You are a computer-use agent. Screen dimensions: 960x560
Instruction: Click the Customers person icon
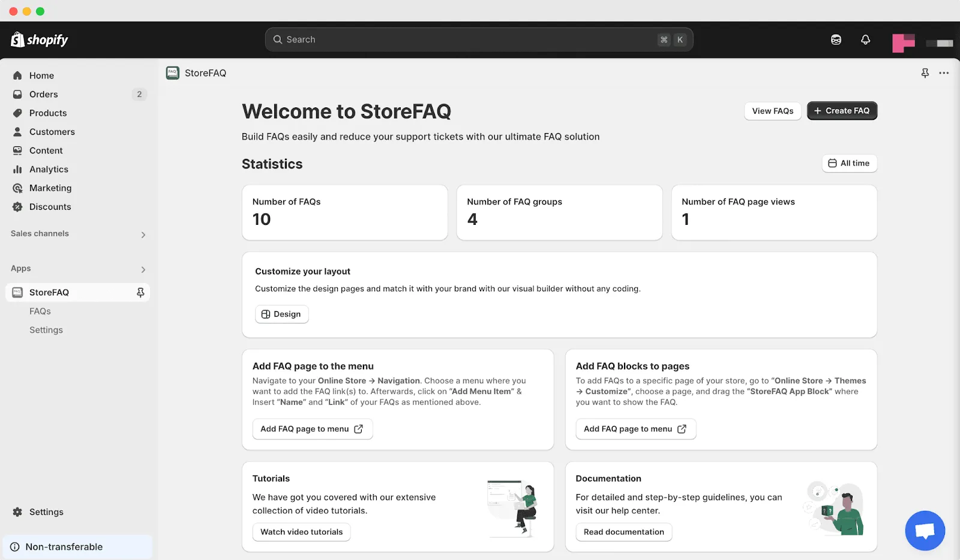coord(17,132)
